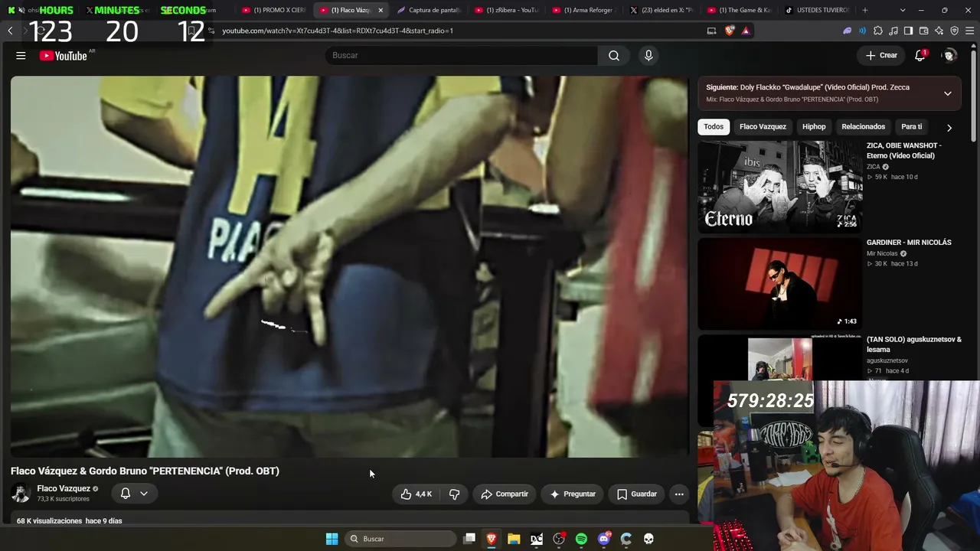This screenshot has width=980, height=551.
Task: Open Flaco Vazquez channel name link
Action: (64, 488)
